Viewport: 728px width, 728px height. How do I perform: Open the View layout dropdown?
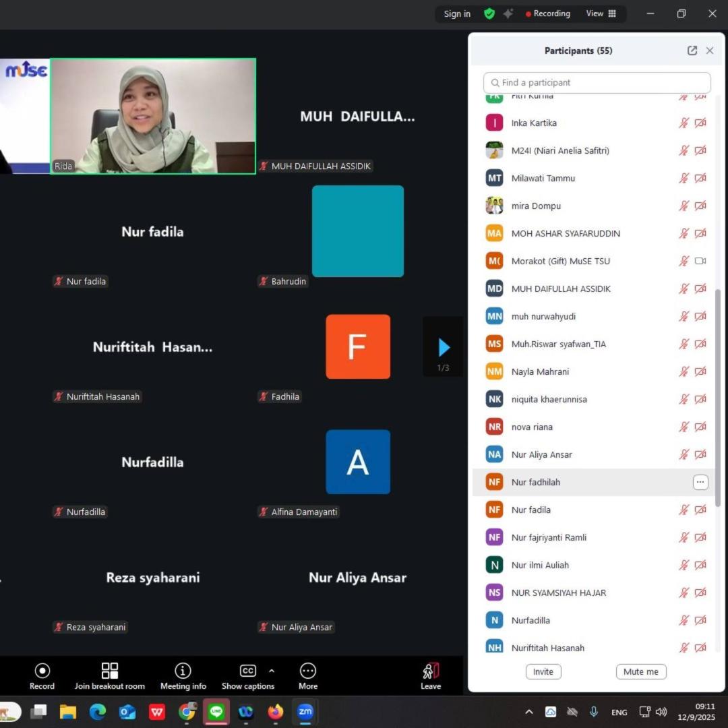[601, 13]
